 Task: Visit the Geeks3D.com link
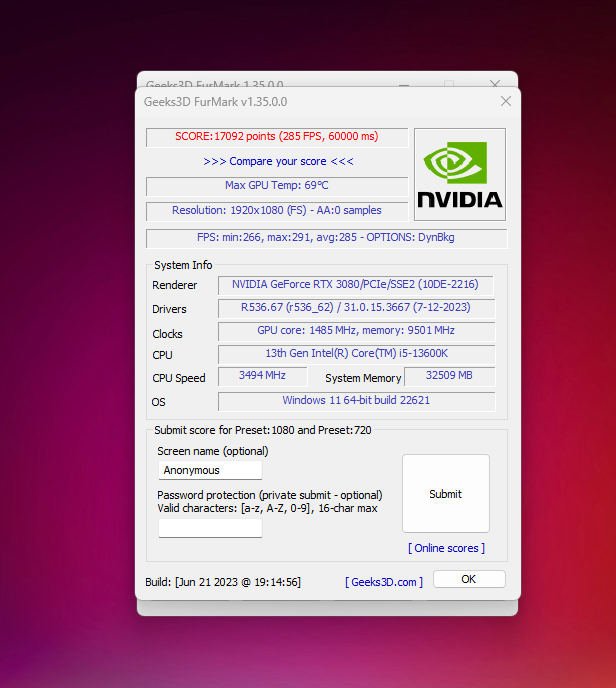coord(384,582)
